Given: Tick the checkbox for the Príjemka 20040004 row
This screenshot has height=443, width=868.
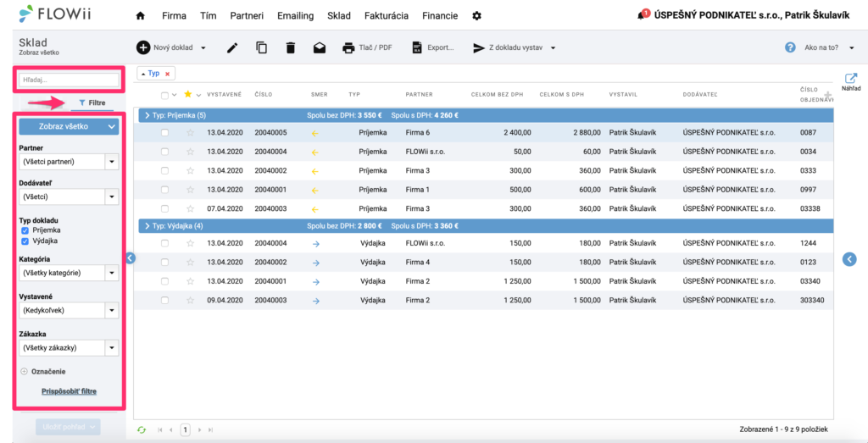Looking at the screenshot, I should [x=164, y=152].
